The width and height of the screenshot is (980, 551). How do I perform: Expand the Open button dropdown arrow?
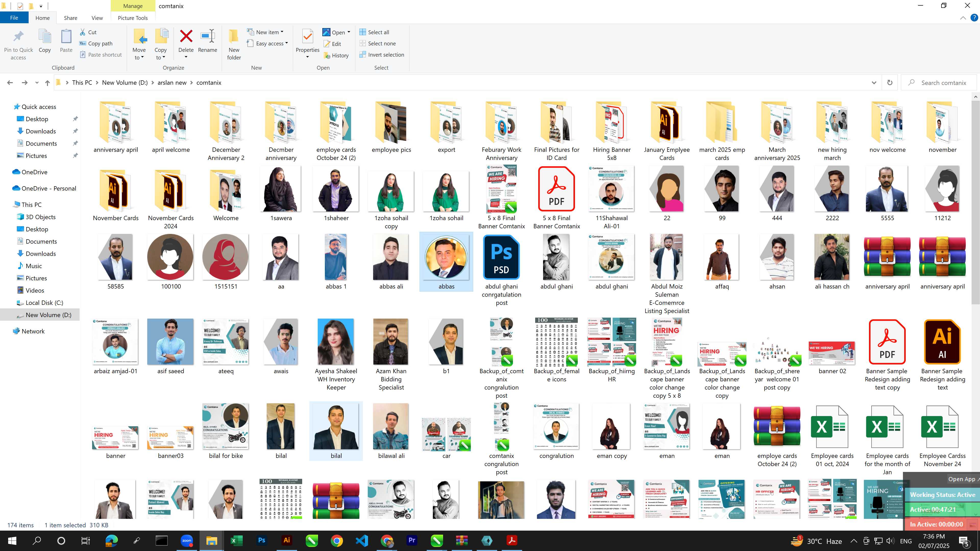348,32
